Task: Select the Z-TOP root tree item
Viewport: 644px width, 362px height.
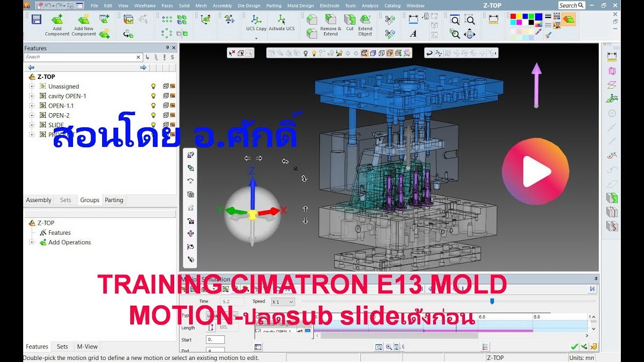Action: [46, 77]
